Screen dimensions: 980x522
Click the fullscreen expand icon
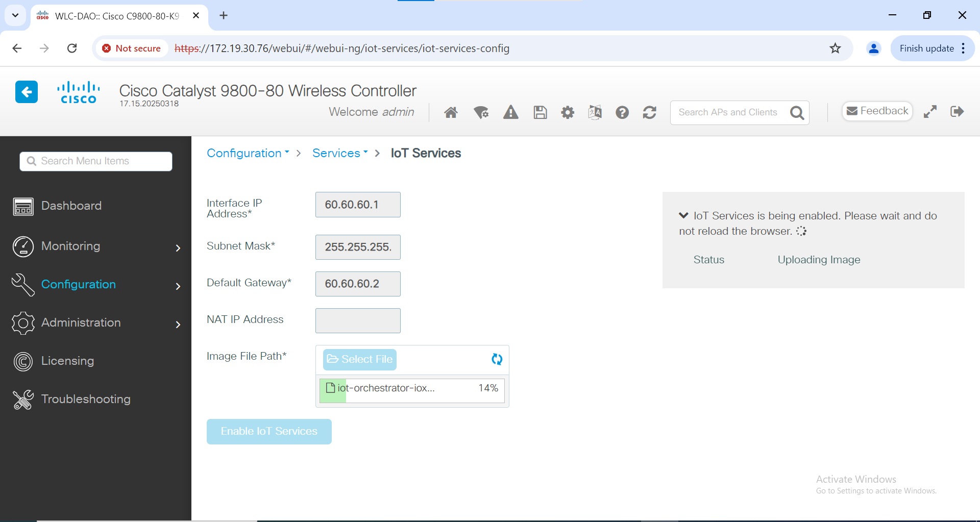click(x=930, y=111)
